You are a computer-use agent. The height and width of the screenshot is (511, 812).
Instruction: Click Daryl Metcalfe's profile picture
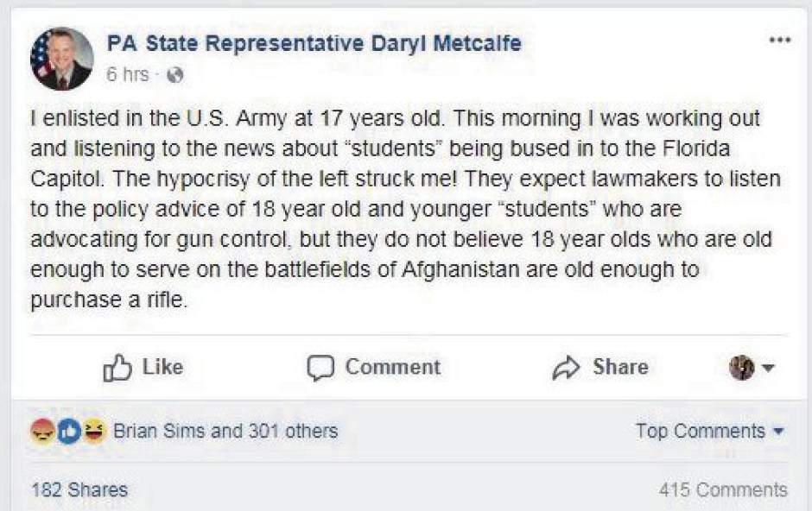pos(61,59)
